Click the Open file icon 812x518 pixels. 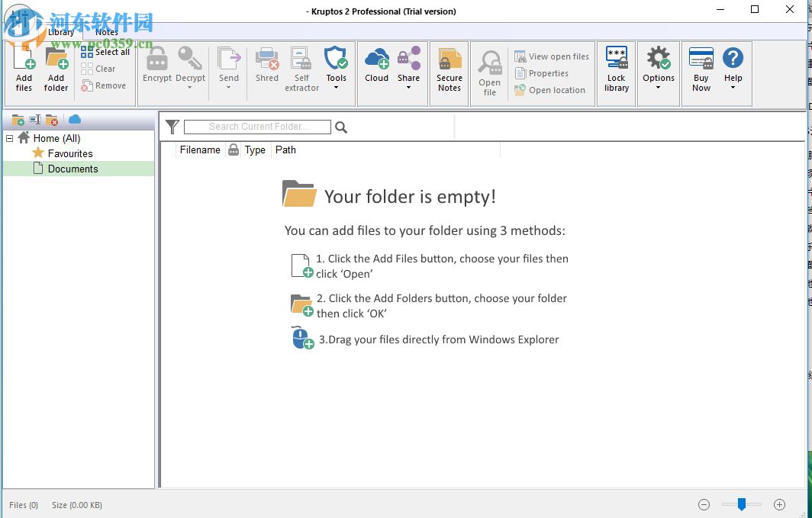coord(490,62)
